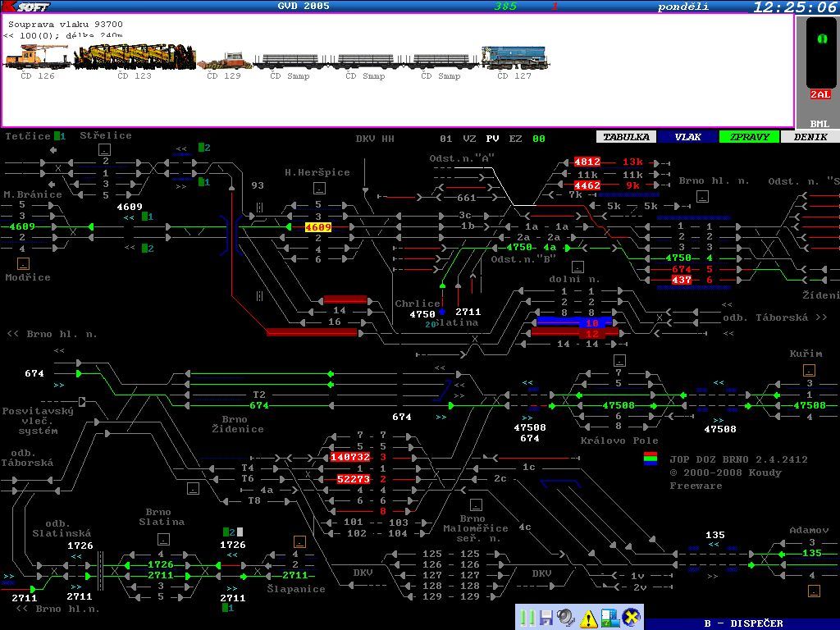840x630 pixels.
Task: Select the orange Šlapanice station icon
Action: 300,541
